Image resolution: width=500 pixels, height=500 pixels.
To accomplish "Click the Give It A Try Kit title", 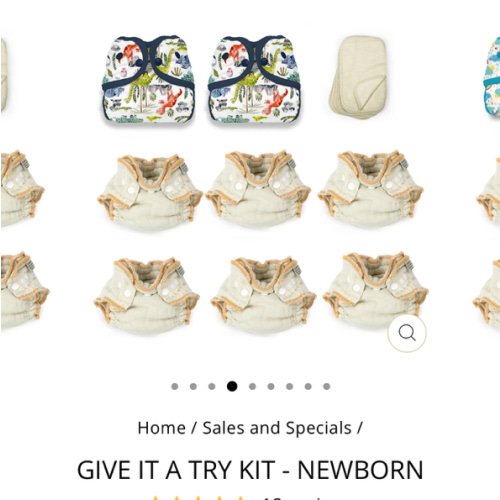I will (x=250, y=470).
